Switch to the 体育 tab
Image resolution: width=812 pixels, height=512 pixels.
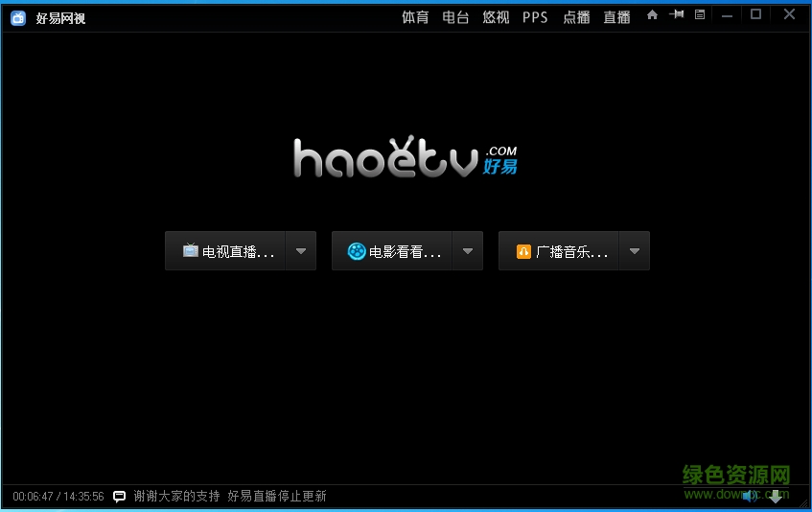click(415, 17)
